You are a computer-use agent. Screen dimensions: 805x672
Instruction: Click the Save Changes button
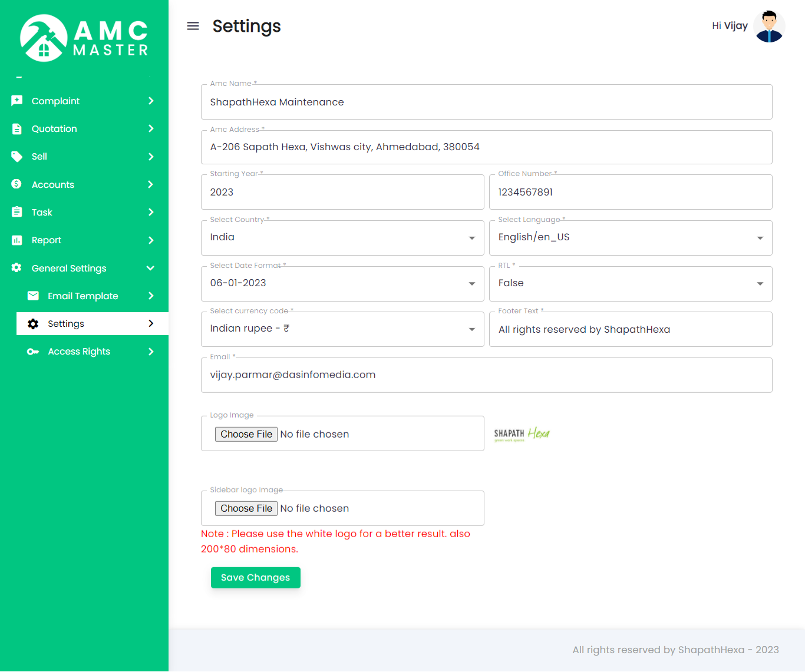pyautogui.click(x=255, y=577)
